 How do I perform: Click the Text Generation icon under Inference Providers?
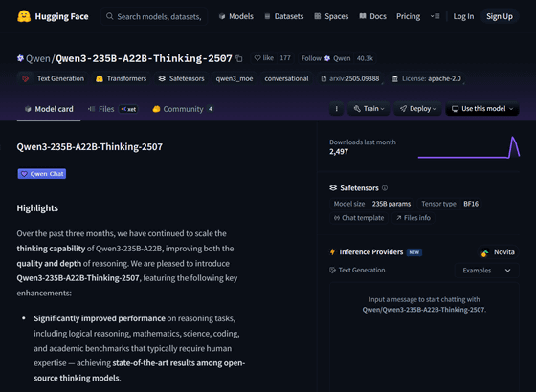pyautogui.click(x=332, y=270)
